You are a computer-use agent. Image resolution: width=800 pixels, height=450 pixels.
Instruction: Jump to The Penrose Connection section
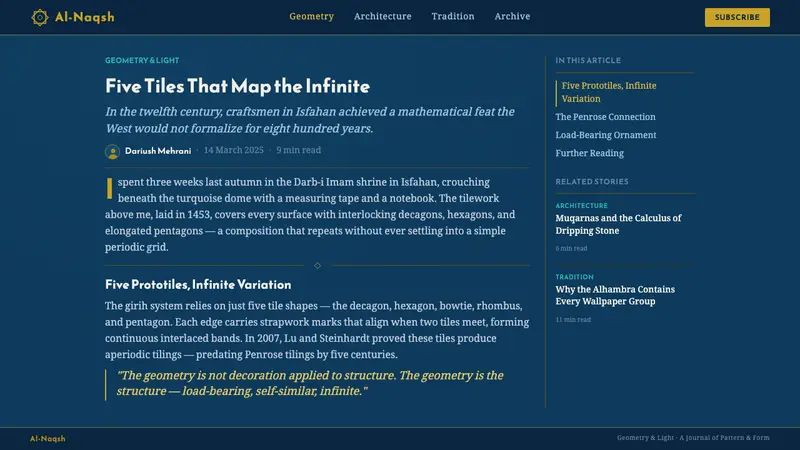coord(605,117)
